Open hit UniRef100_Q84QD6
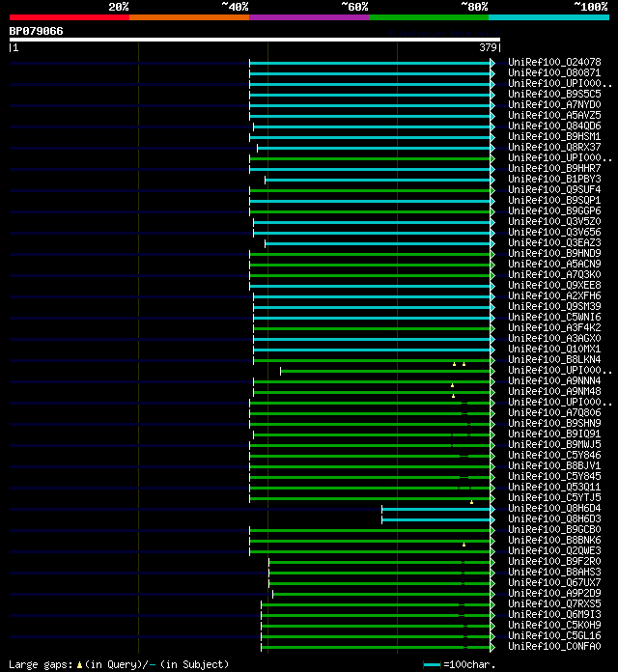The image size is (618, 672). (x=554, y=126)
